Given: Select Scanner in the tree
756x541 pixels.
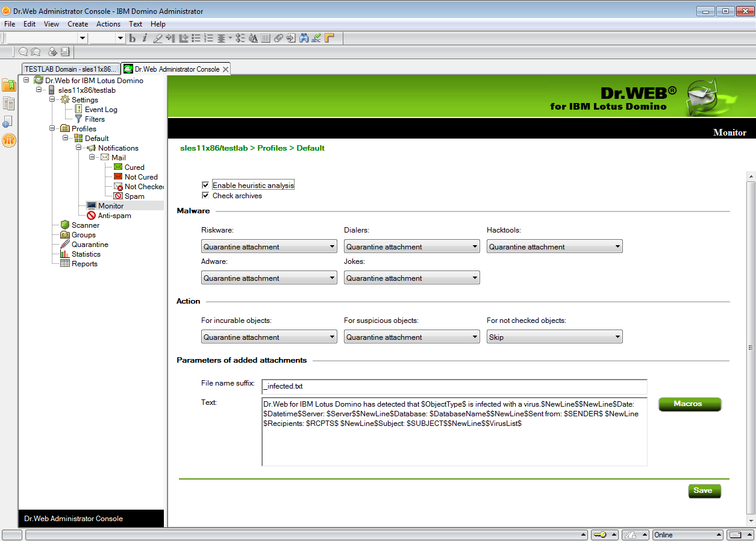Looking at the screenshot, I should tap(86, 225).
